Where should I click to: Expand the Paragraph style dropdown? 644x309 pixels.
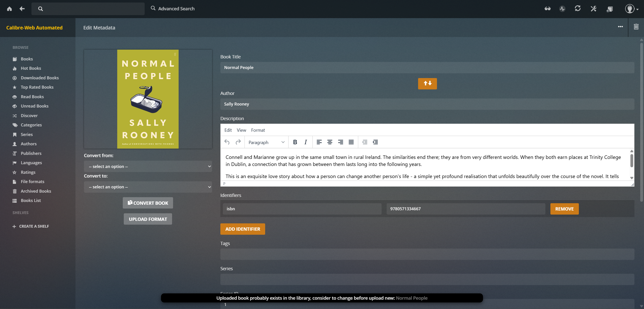pos(266,142)
